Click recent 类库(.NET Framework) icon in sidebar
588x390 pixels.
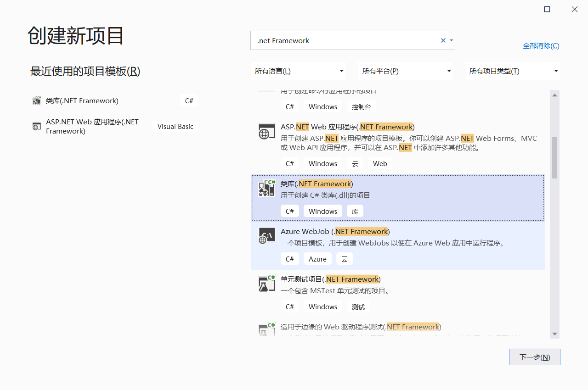click(36, 100)
